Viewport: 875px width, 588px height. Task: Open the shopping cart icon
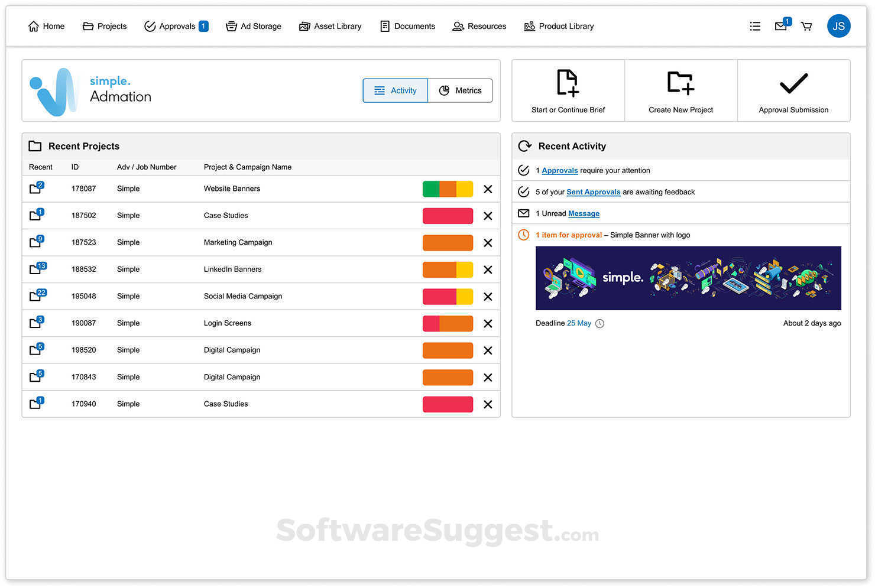(806, 26)
